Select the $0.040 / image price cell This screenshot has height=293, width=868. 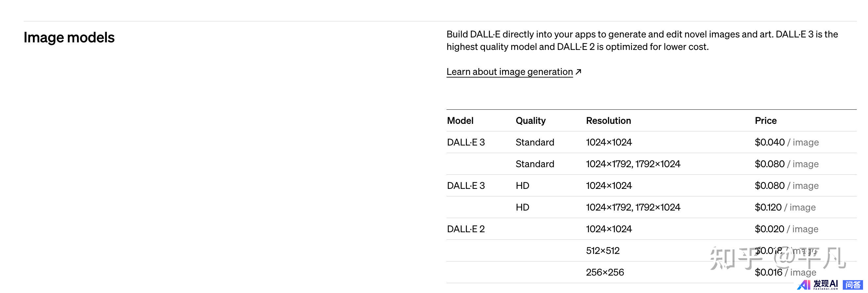pos(786,142)
